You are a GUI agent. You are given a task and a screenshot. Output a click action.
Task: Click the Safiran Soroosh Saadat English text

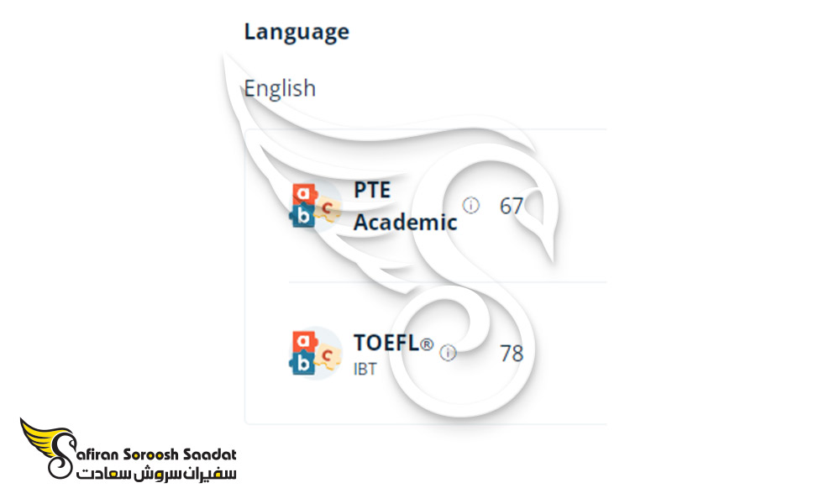157,454
